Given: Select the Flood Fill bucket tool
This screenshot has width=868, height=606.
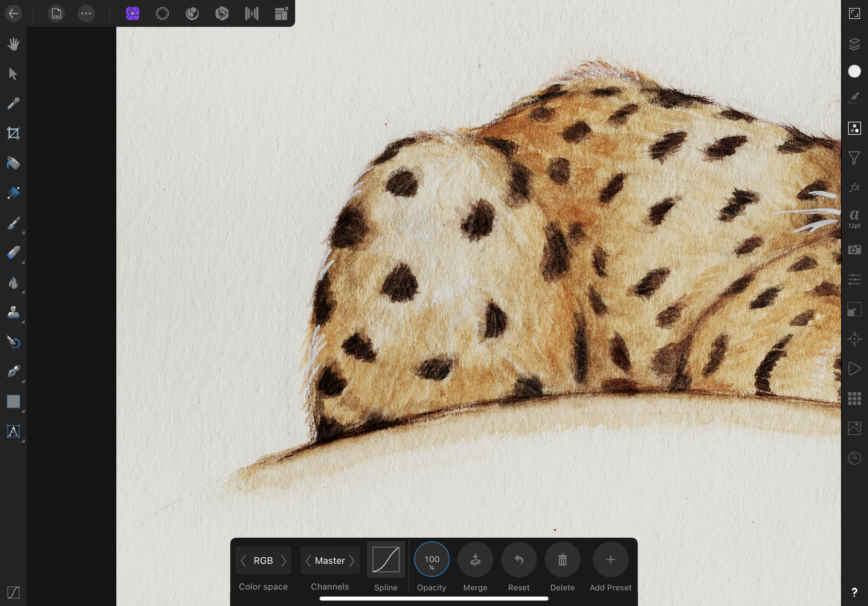Looking at the screenshot, I should (13, 163).
